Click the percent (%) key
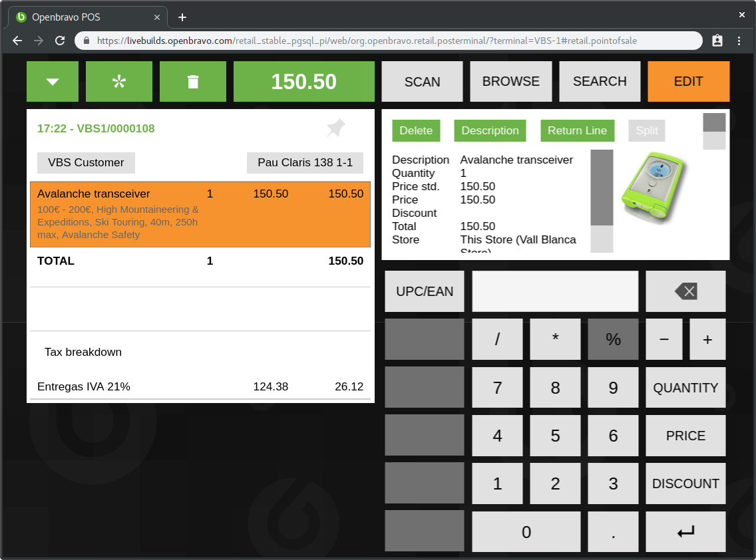The image size is (756, 560). coord(613,339)
